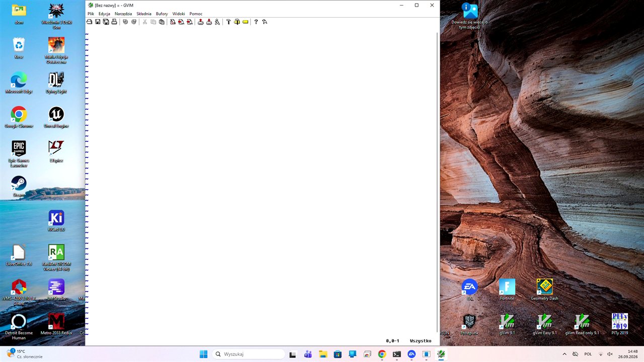Click the Cut scissors icon
Screen dimensions: 644x362
click(x=145, y=22)
